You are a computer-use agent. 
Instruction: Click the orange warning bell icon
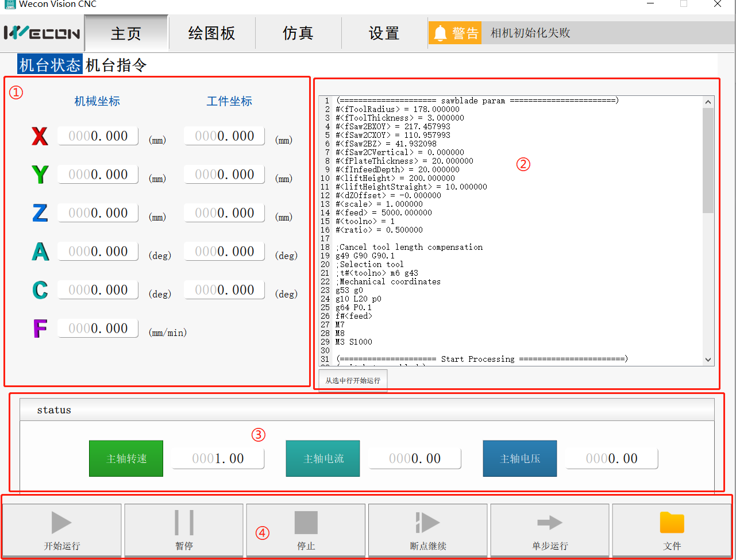[440, 33]
